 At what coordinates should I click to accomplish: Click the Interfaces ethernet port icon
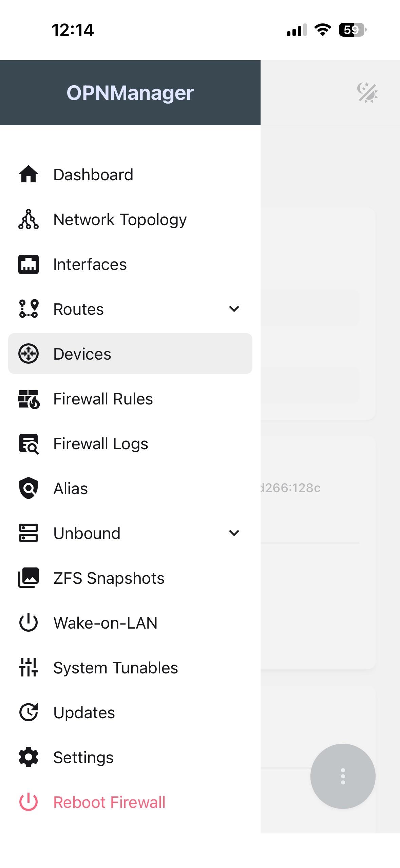28,264
